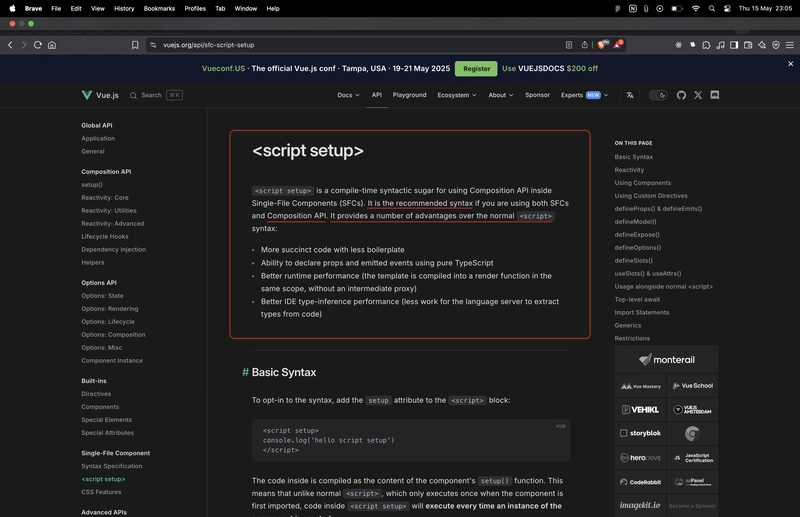800x517 pixels.
Task: Click the browser bookmark icon
Action: coord(135,45)
